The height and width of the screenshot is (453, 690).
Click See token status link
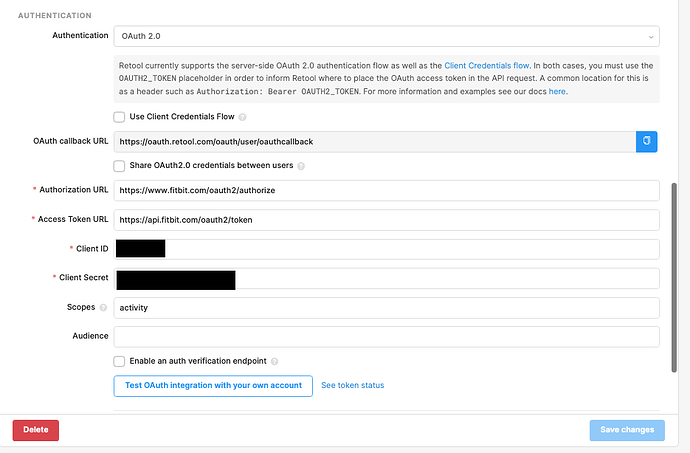[352, 385]
